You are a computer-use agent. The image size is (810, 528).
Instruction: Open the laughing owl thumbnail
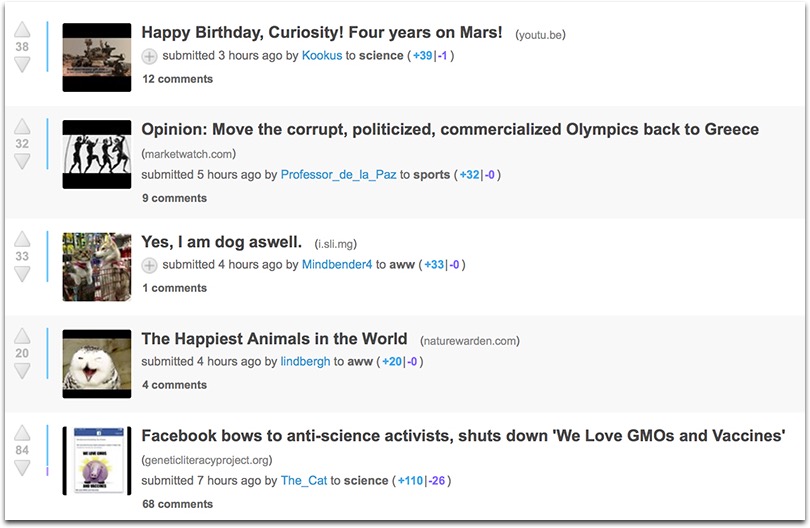pos(97,364)
